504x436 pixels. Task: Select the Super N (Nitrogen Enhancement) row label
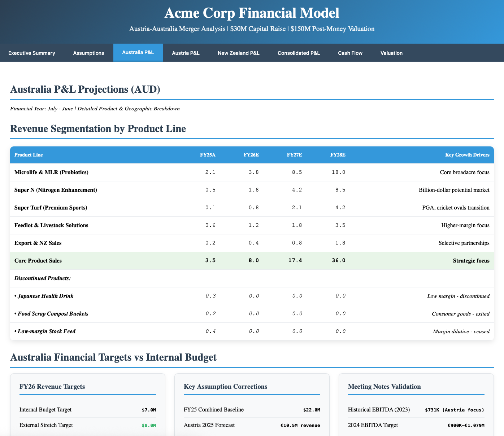56,190
